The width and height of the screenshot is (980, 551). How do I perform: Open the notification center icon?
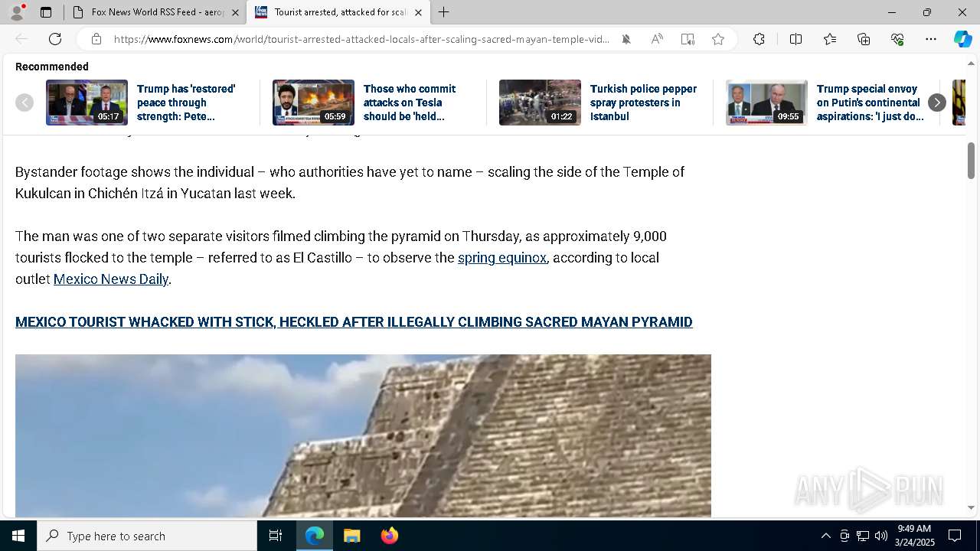point(955,536)
